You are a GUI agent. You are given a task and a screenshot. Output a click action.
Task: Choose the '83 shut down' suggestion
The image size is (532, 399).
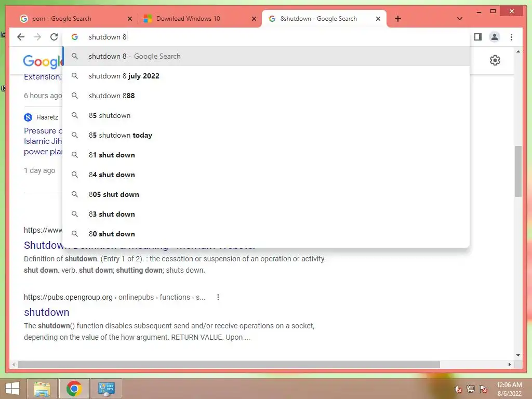point(267,214)
